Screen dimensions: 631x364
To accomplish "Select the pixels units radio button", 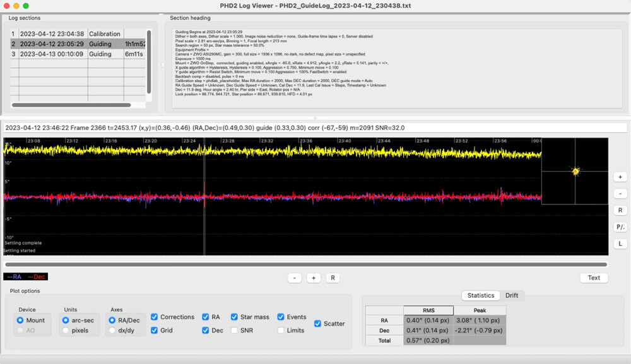I will pyautogui.click(x=67, y=330).
